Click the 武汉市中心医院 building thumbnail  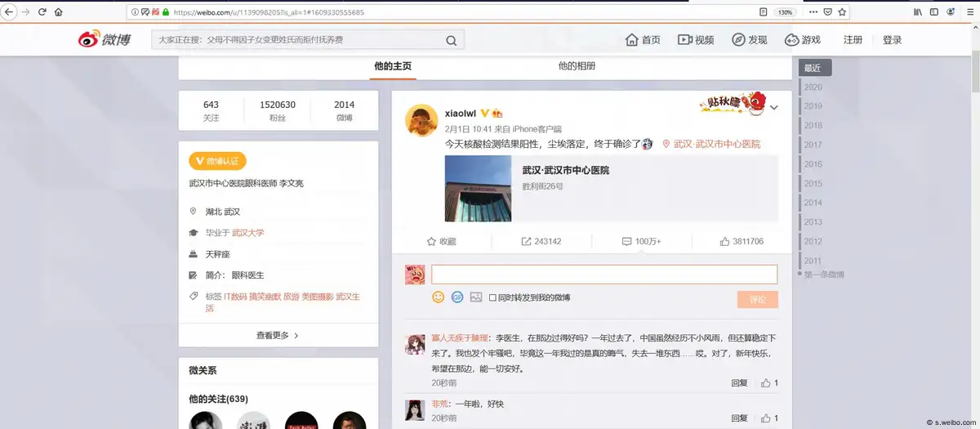[478, 189]
